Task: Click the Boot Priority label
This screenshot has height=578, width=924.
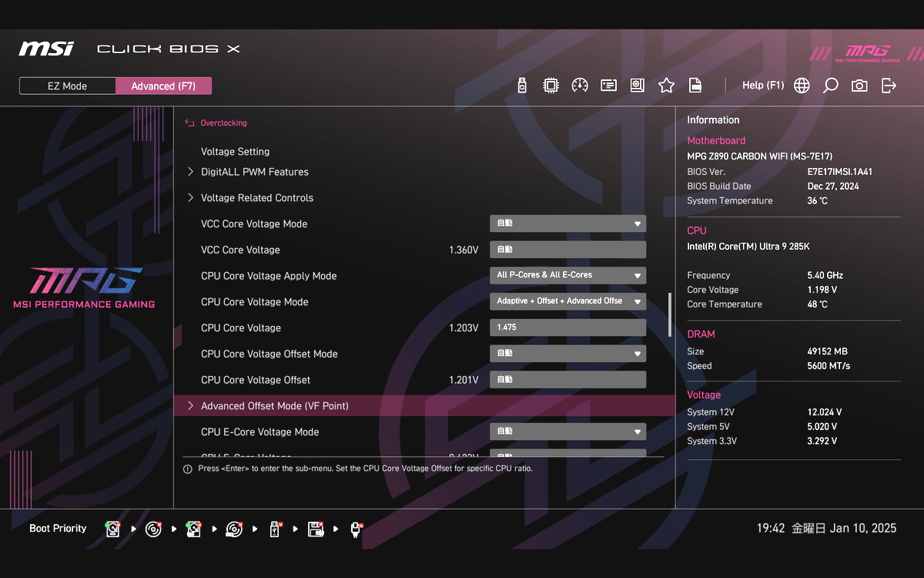Action: tap(58, 529)
